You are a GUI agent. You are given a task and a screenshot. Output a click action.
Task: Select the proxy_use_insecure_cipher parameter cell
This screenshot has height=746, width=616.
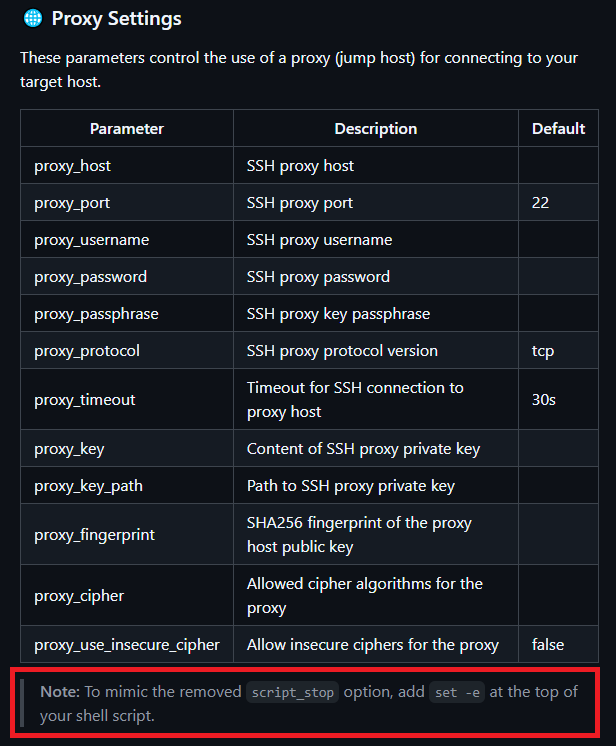127,644
